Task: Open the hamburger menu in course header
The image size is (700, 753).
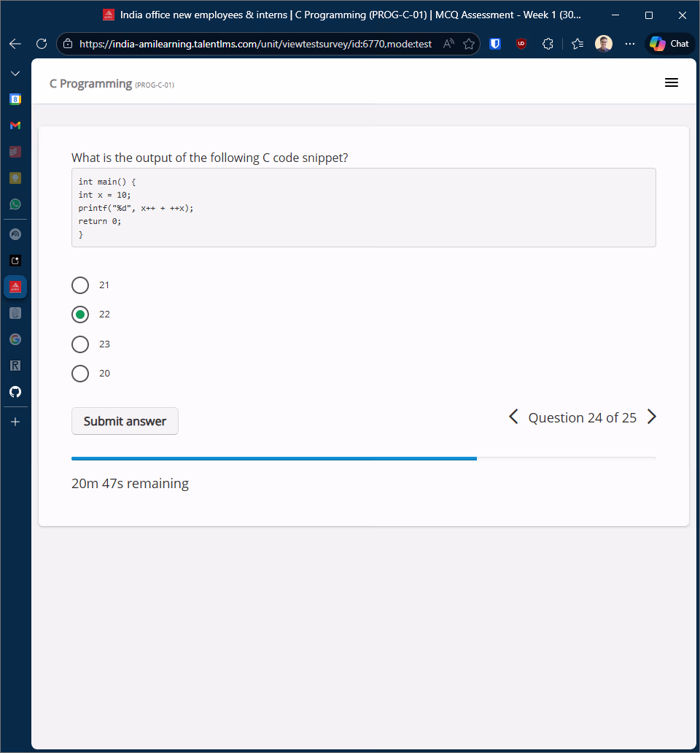Action: [672, 83]
